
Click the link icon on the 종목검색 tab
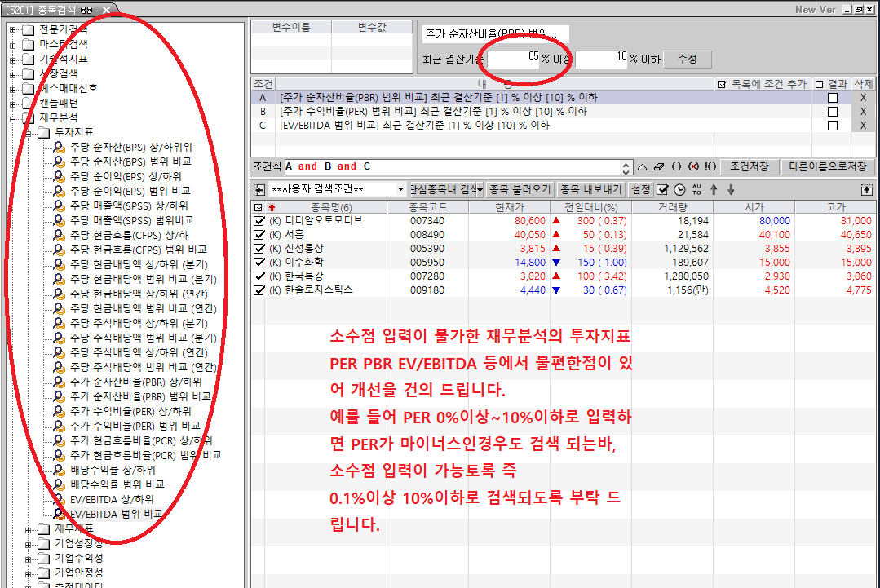pos(86,8)
